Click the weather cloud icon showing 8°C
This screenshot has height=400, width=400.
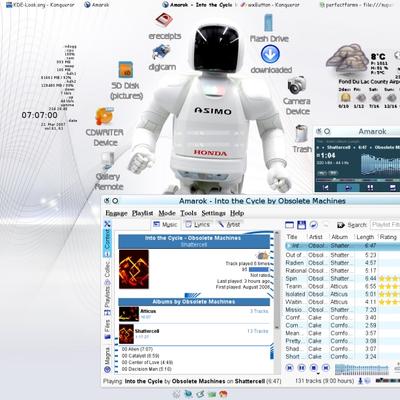(x=346, y=60)
